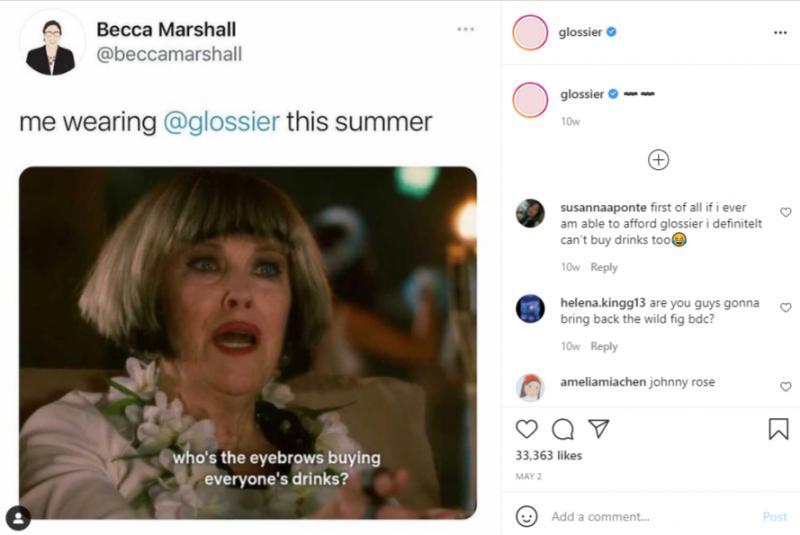Open comments via speech bubble icon
The width and height of the screenshot is (800, 535).
pos(563,429)
